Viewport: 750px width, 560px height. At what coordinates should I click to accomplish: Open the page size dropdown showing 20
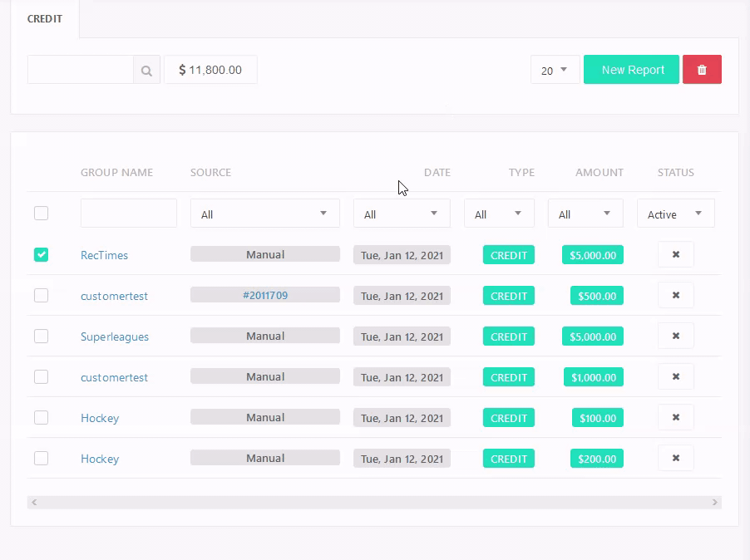[x=555, y=70]
